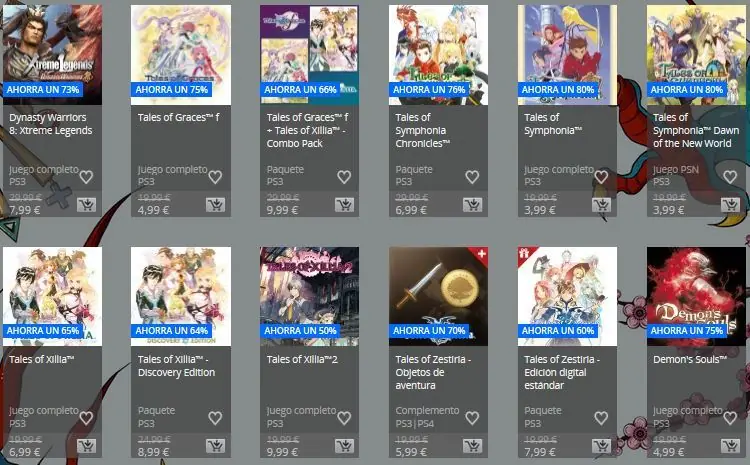Add Tales of Xillia Discovery Edition to cart
The width and height of the screenshot is (750, 465).
(x=215, y=446)
